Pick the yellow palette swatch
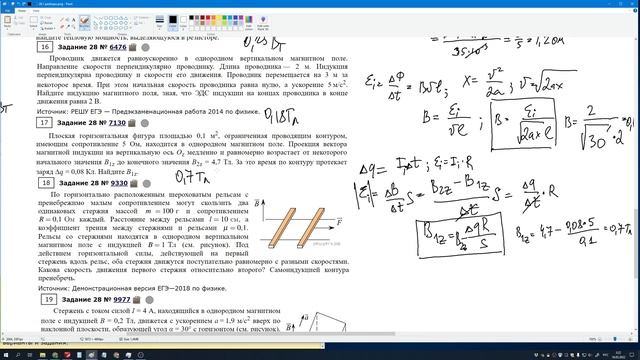The width and height of the screenshot is (640, 360). tap(219, 18)
